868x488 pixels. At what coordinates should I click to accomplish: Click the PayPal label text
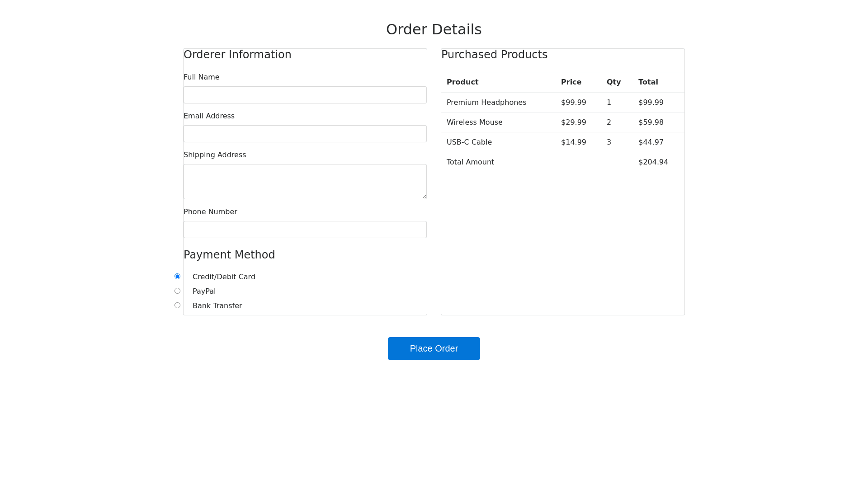204,291
